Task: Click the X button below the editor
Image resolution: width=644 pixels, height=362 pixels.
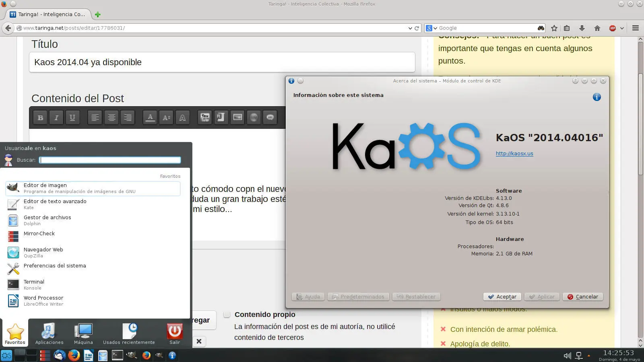Action: click(x=199, y=341)
